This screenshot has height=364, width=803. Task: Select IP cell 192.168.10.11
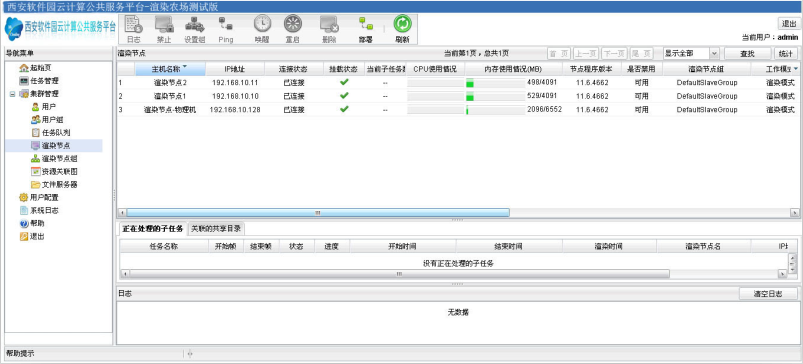pos(235,82)
